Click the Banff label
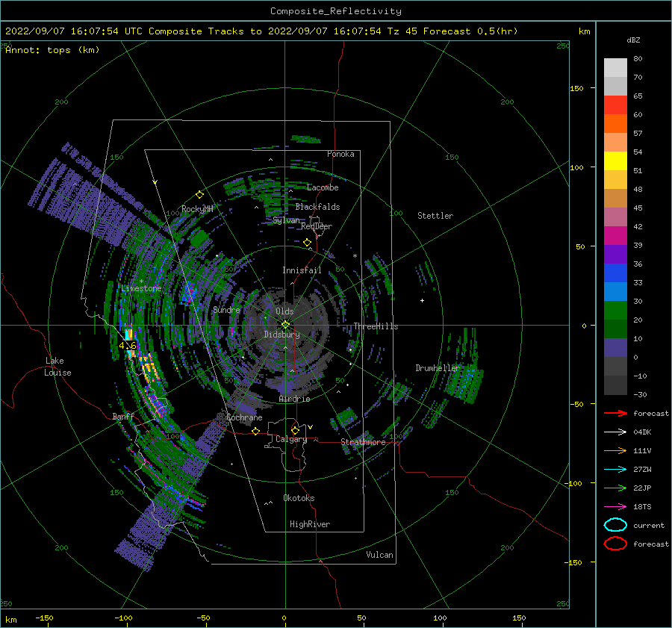The width and height of the screenshot is (672, 628). tap(123, 417)
